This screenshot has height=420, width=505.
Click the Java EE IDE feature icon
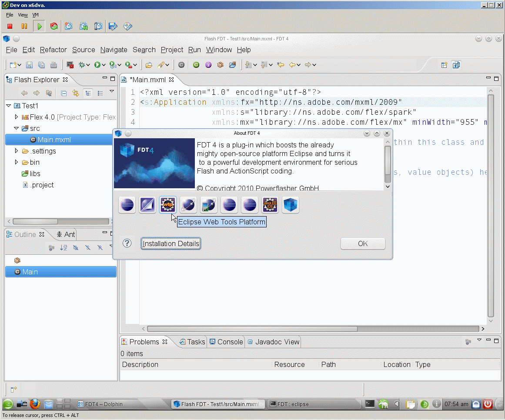pyautogui.click(x=270, y=205)
